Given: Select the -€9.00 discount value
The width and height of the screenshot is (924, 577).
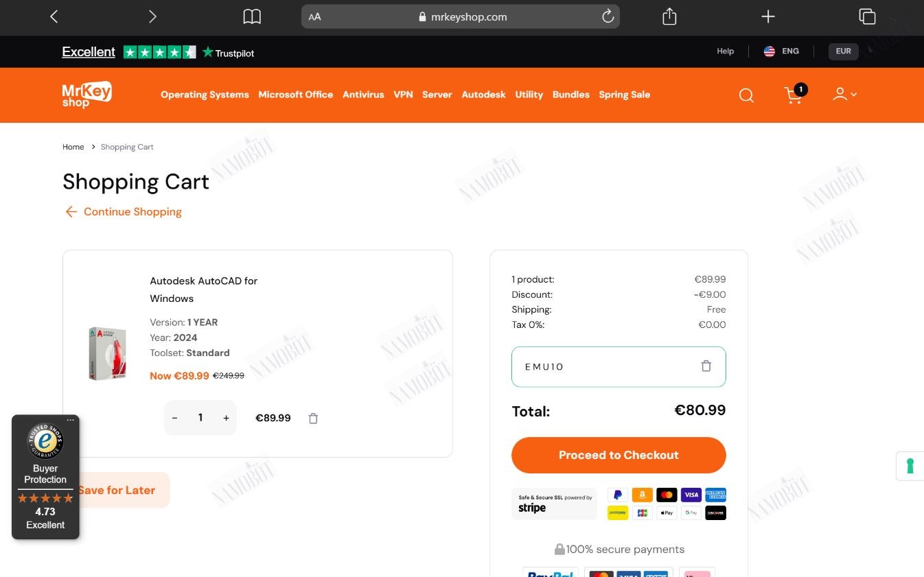Looking at the screenshot, I should coord(709,294).
